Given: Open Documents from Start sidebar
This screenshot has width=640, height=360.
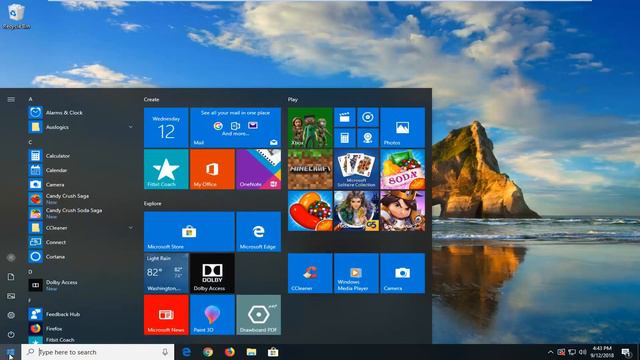Looking at the screenshot, I should point(11,277).
